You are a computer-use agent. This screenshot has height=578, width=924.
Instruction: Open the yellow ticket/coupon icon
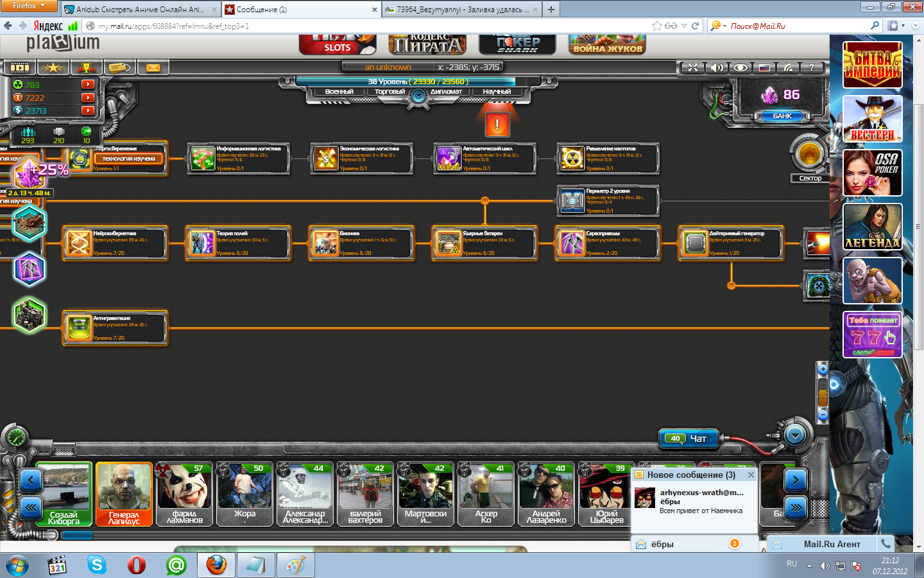pos(119,67)
